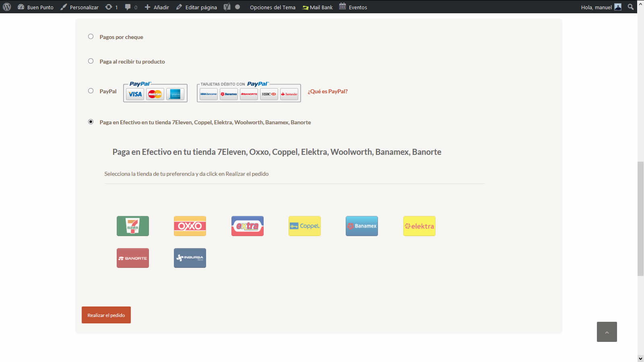Select the PayPal payment radio button
This screenshot has width=644, height=362.
[x=91, y=91]
